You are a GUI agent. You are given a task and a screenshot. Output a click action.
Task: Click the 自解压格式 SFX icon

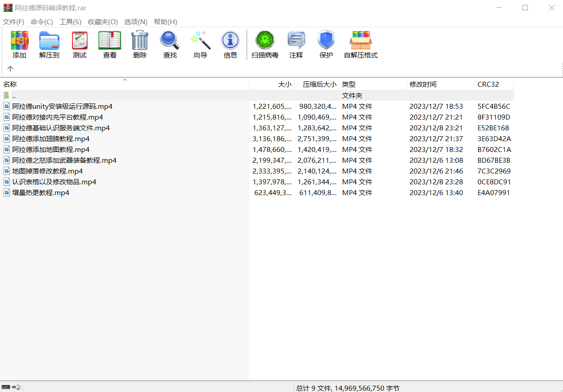tap(360, 45)
